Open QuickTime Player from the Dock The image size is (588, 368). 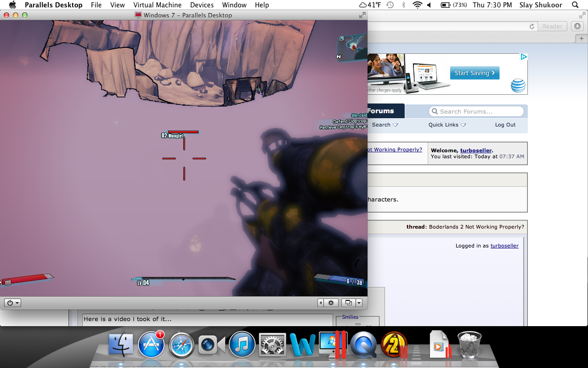pyautogui.click(x=363, y=345)
